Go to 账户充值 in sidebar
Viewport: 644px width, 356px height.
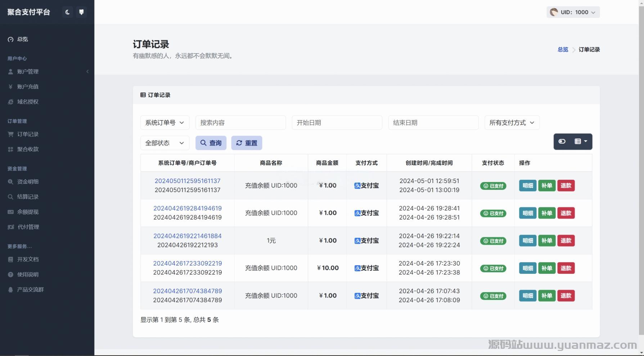(x=28, y=87)
